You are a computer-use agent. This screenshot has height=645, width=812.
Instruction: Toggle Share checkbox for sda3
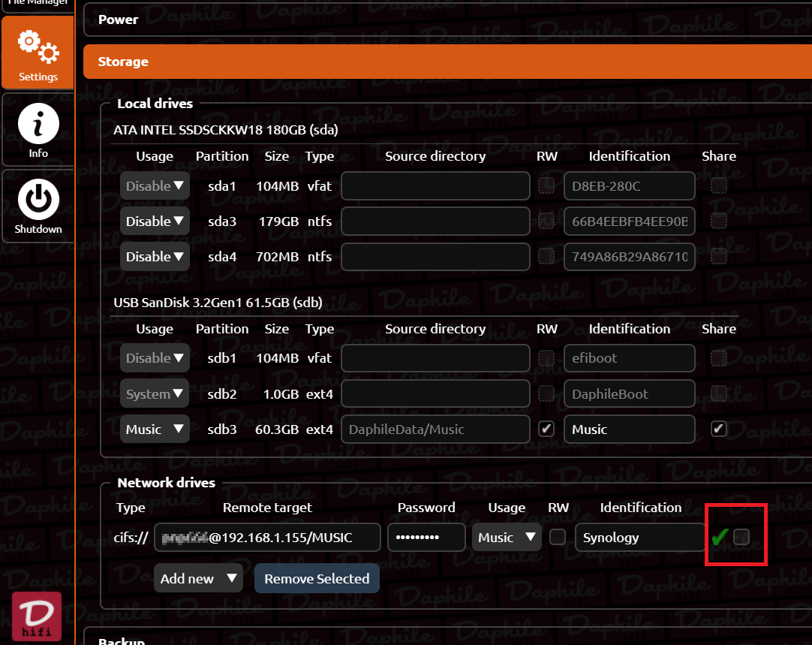point(719,222)
